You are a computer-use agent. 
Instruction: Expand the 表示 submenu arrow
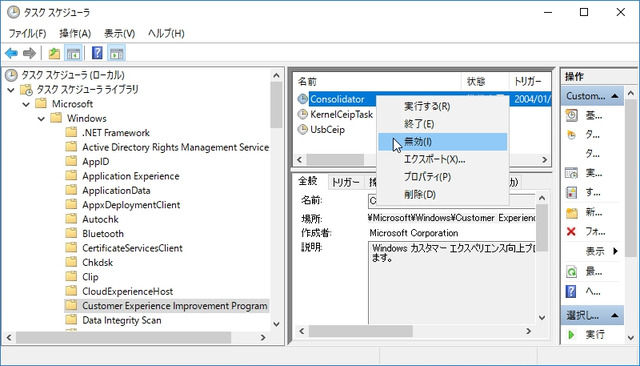click(615, 251)
